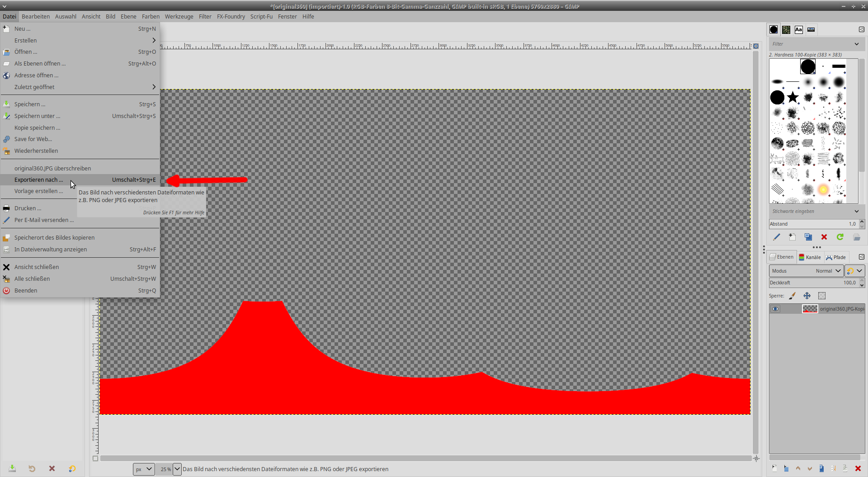Open the Patterns tab icon in the dock
868x477 pixels.
[786, 30]
